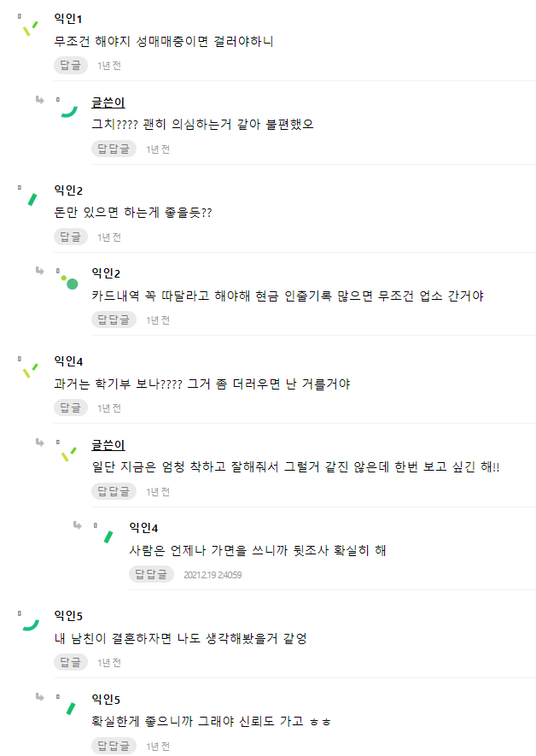The width and height of the screenshot is (536, 756).
Task: Click the 2021.2.19 2:40:59 timestamp
Action: click(213, 575)
